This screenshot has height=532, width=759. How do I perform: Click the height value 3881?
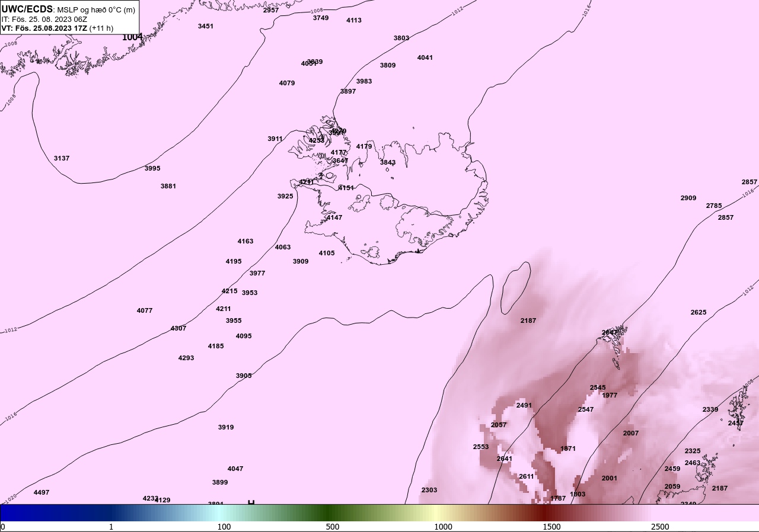168,186
